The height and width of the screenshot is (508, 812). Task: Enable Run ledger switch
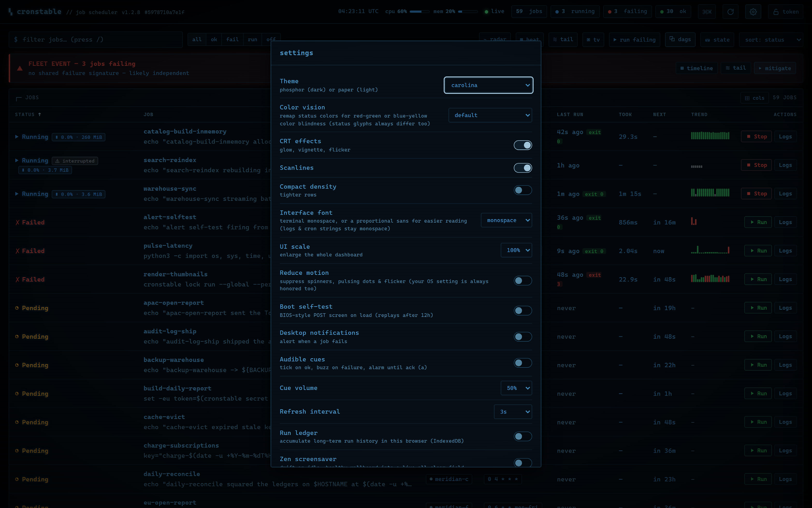pos(523,436)
